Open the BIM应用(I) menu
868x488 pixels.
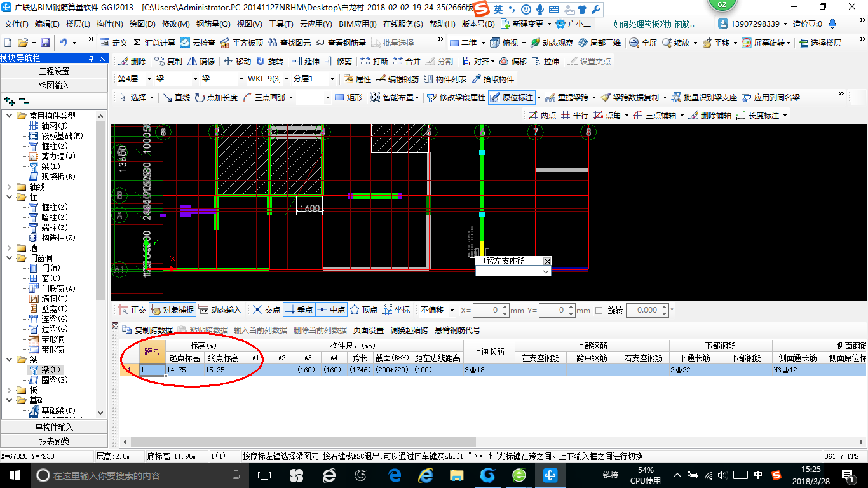tap(358, 24)
